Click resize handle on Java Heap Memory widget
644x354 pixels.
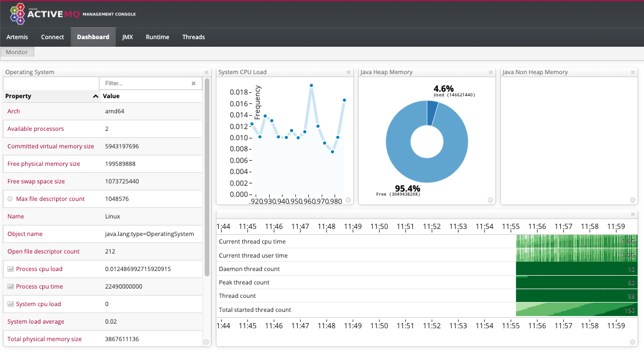(x=491, y=200)
